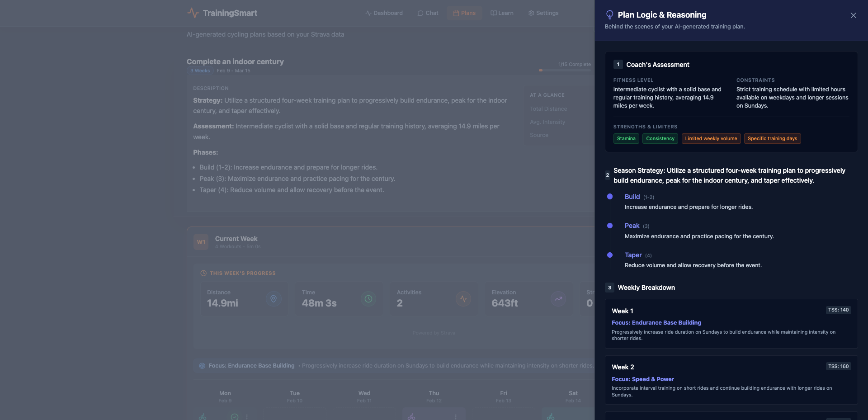Viewport: 868px width, 420px height.
Task: Close the Plan Logic & Reasoning panel
Action: 853,15
